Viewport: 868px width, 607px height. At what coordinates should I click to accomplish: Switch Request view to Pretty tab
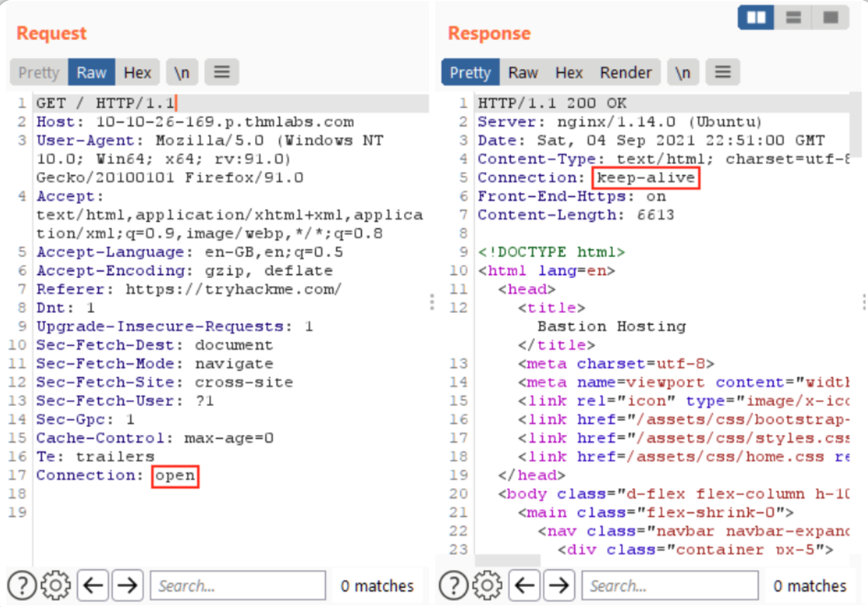point(39,72)
